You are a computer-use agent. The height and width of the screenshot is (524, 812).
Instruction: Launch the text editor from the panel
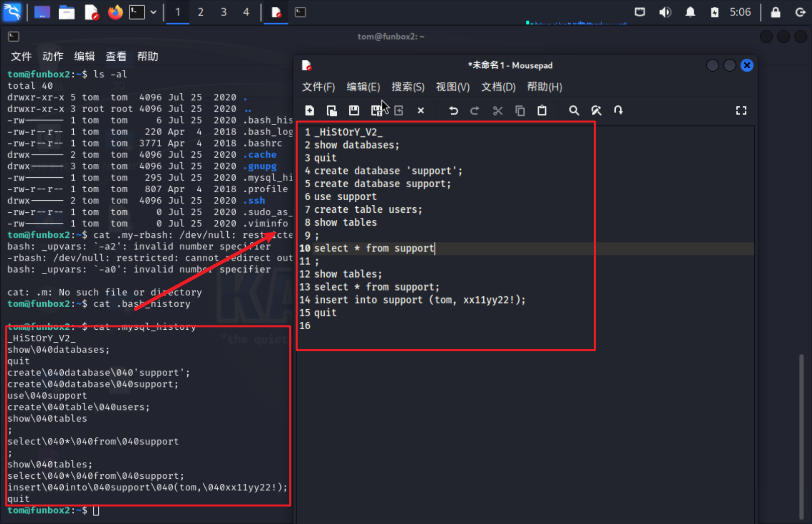click(91, 12)
